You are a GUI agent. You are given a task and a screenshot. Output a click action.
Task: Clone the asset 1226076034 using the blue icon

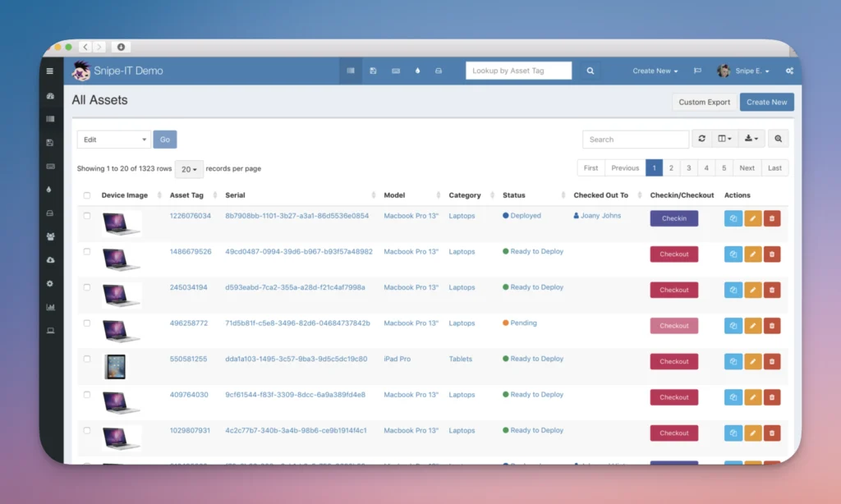pyautogui.click(x=733, y=218)
